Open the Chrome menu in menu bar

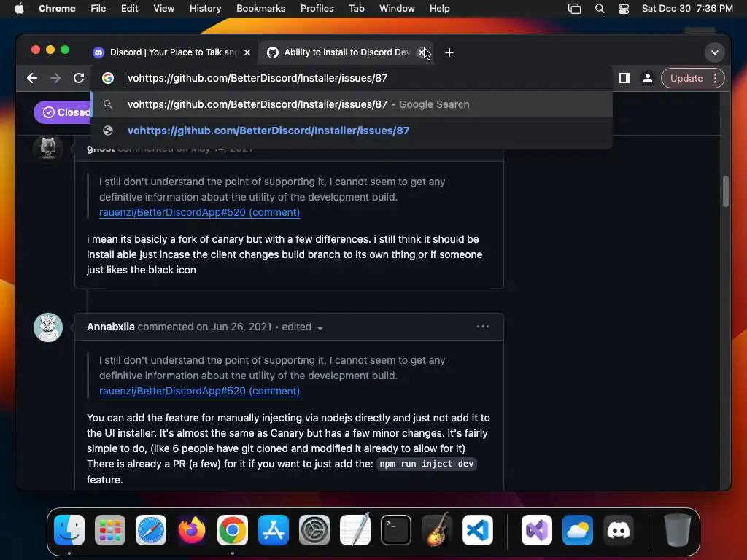coord(57,9)
